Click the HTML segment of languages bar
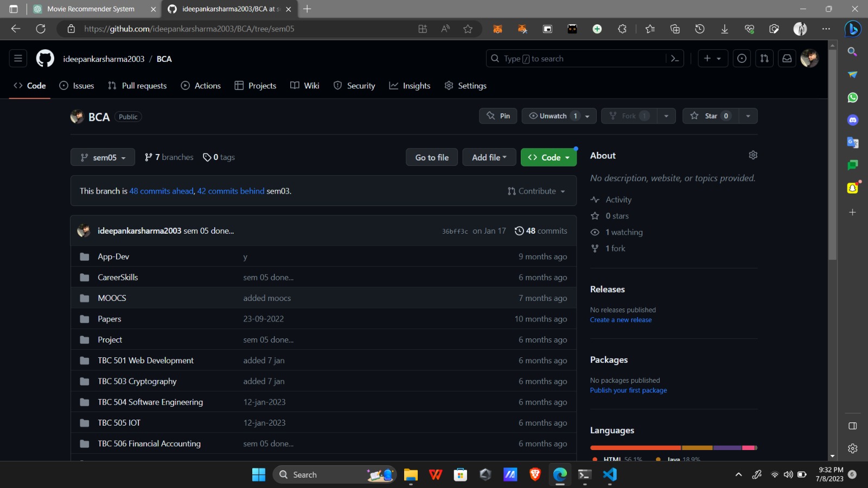Image resolution: width=868 pixels, height=488 pixels. (636, 448)
